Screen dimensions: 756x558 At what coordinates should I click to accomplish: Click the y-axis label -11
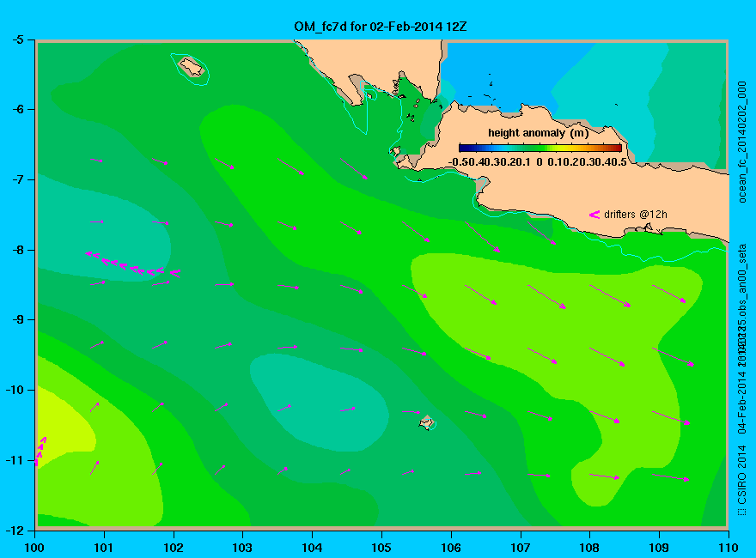point(15,460)
